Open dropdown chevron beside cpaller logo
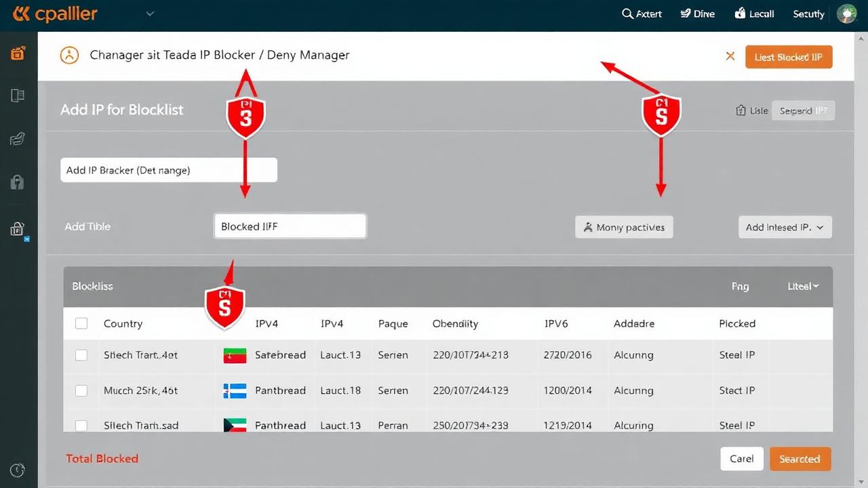The width and height of the screenshot is (868, 488). (150, 14)
